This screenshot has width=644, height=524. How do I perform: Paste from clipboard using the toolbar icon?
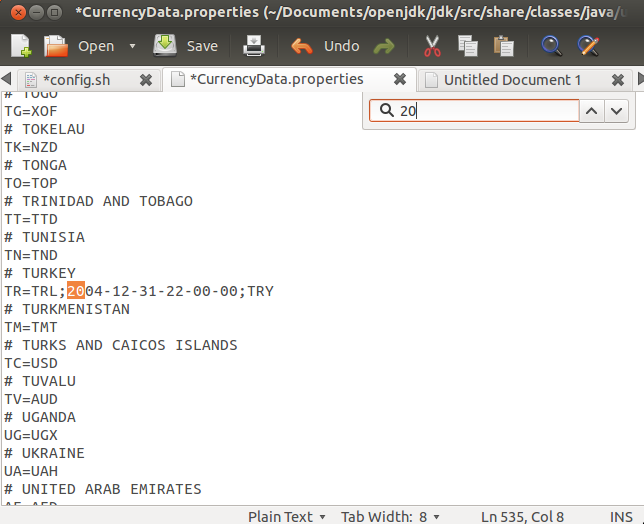[x=503, y=46]
